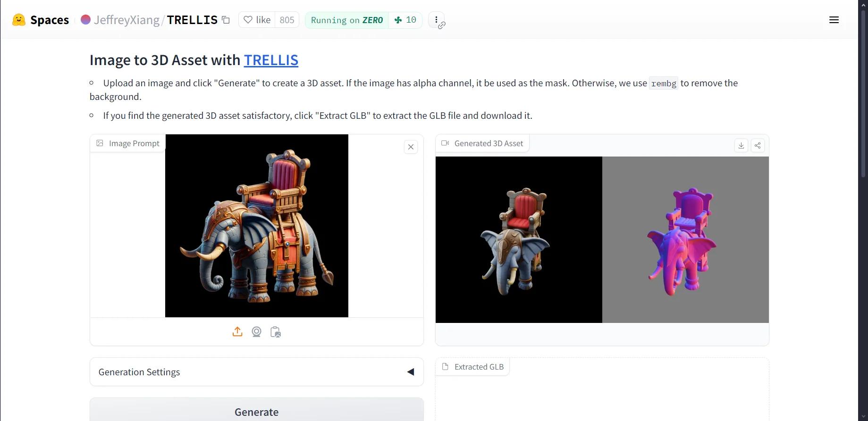Open the three-dot options menu

pos(436,20)
